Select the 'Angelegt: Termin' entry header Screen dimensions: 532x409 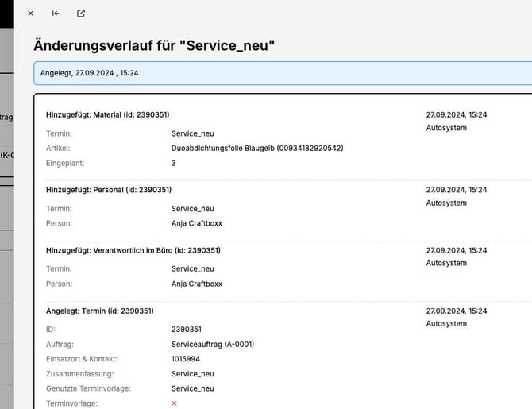(x=99, y=311)
